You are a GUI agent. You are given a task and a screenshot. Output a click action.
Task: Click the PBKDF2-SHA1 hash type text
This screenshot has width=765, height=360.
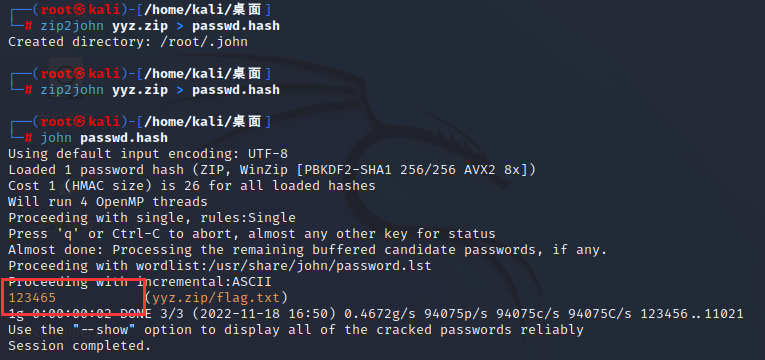pos(348,170)
